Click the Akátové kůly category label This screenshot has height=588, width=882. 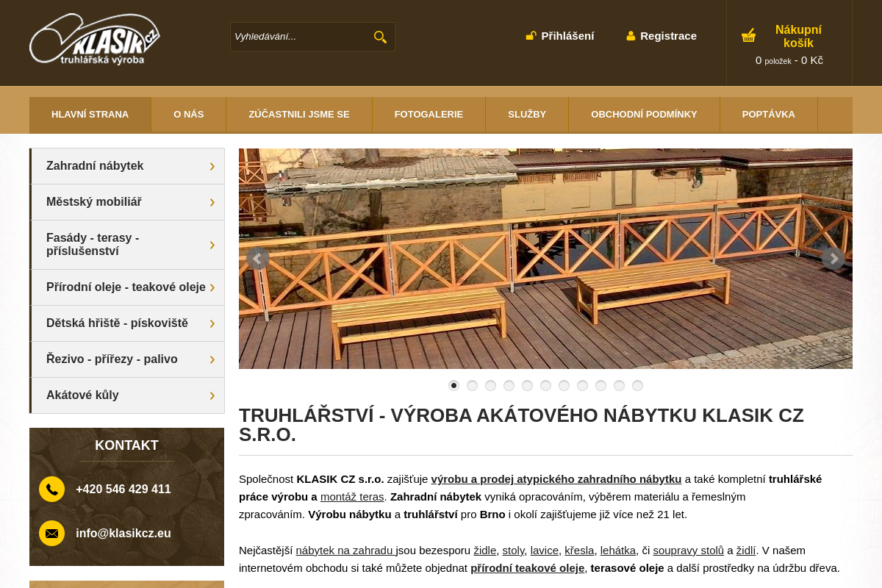click(82, 395)
